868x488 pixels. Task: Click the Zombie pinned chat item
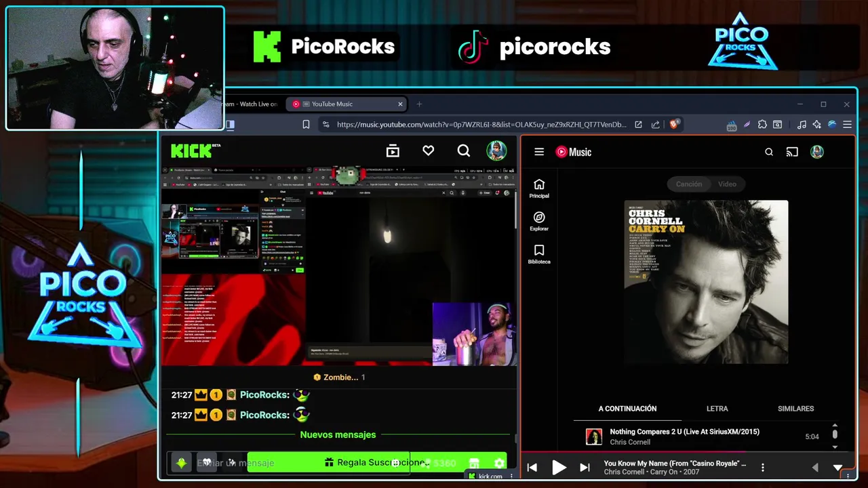pyautogui.click(x=339, y=377)
